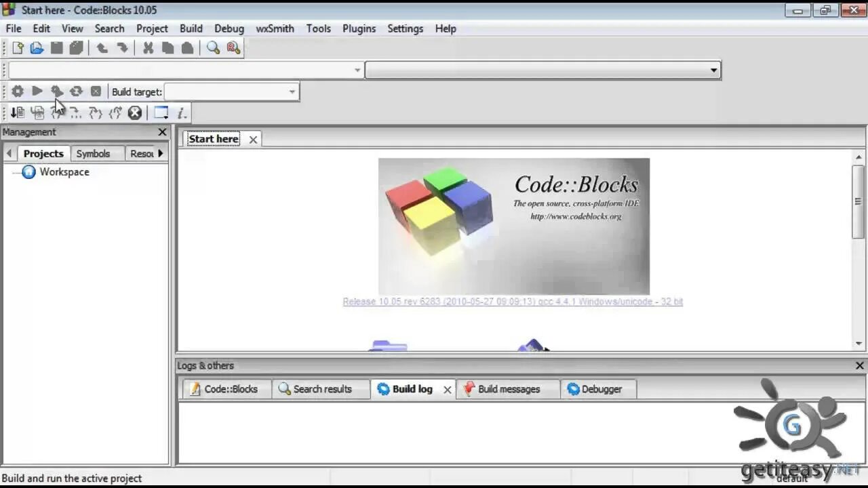Expand the right code completion function combo box

(542, 70)
